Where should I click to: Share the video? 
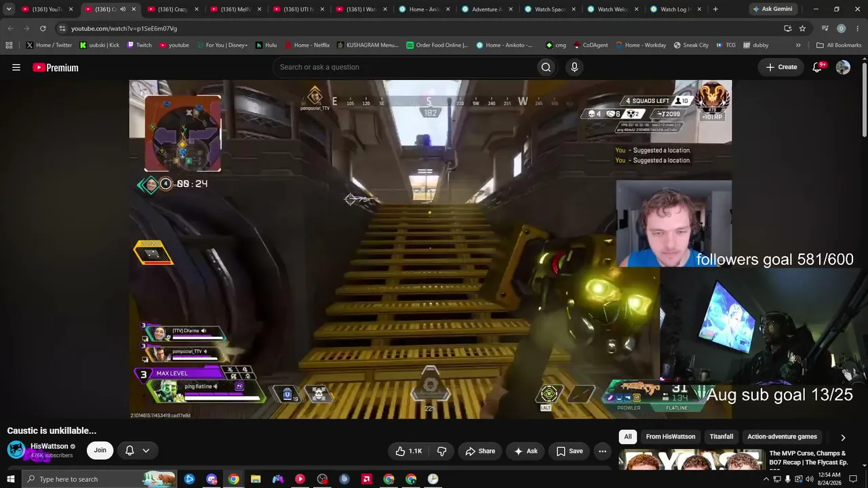tap(480, 451)
